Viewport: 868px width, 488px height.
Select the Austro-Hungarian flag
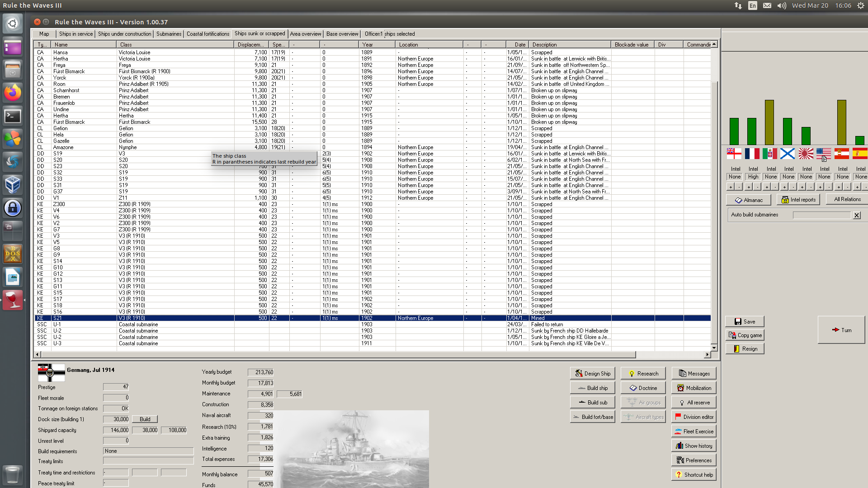(841, 154)
